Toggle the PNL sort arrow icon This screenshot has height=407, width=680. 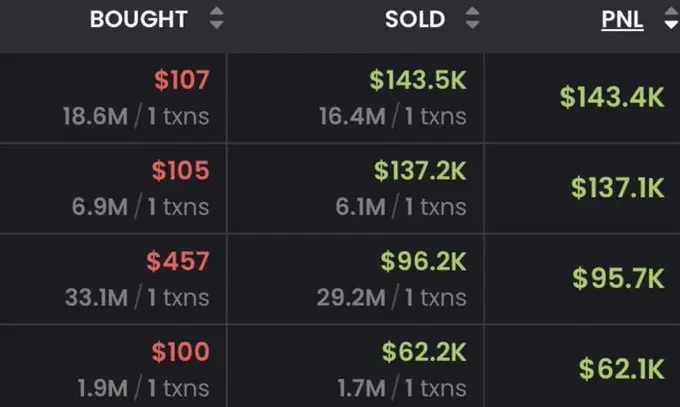pos(670,19)
